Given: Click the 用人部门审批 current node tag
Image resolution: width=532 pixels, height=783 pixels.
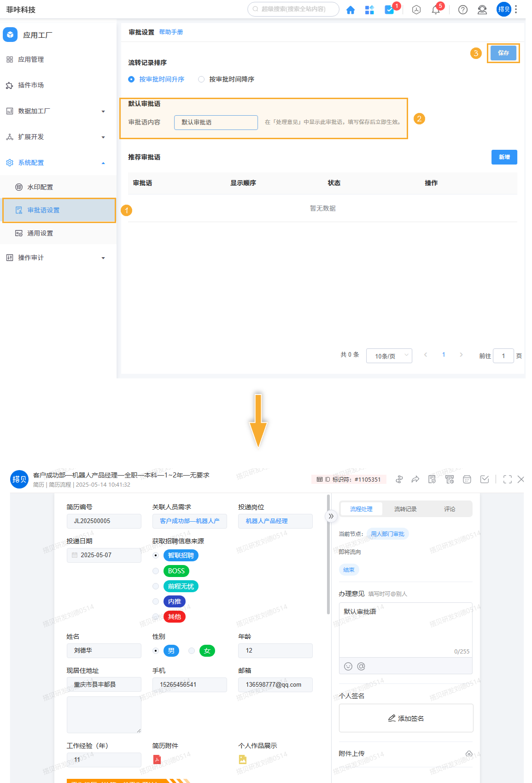Looking at the screenshot, I should (387, 534).
